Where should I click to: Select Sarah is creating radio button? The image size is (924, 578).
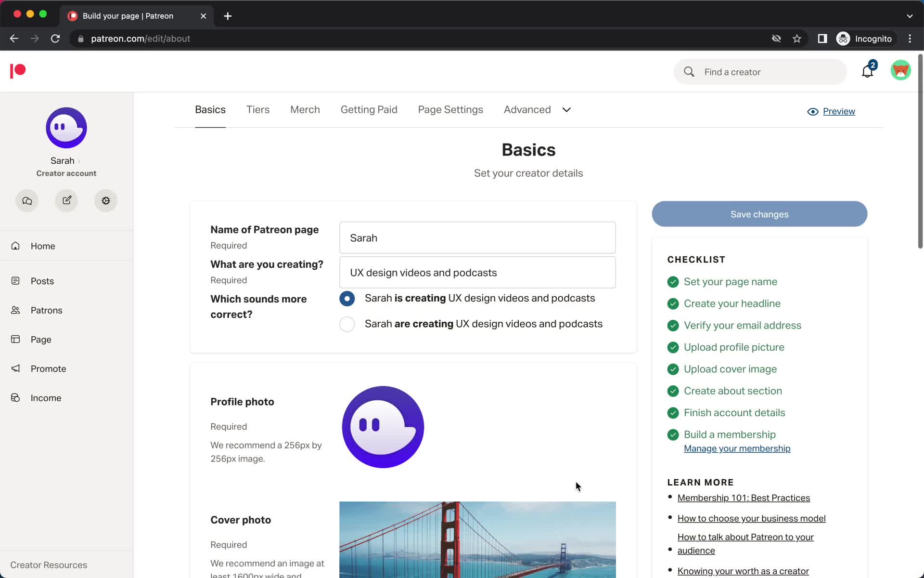346,298
